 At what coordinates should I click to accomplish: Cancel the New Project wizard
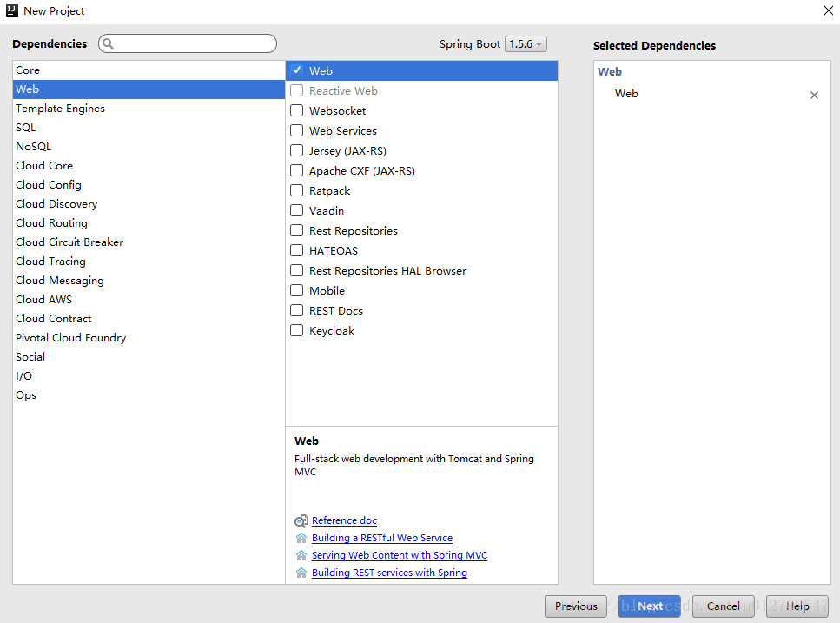[x=724, y=606]
